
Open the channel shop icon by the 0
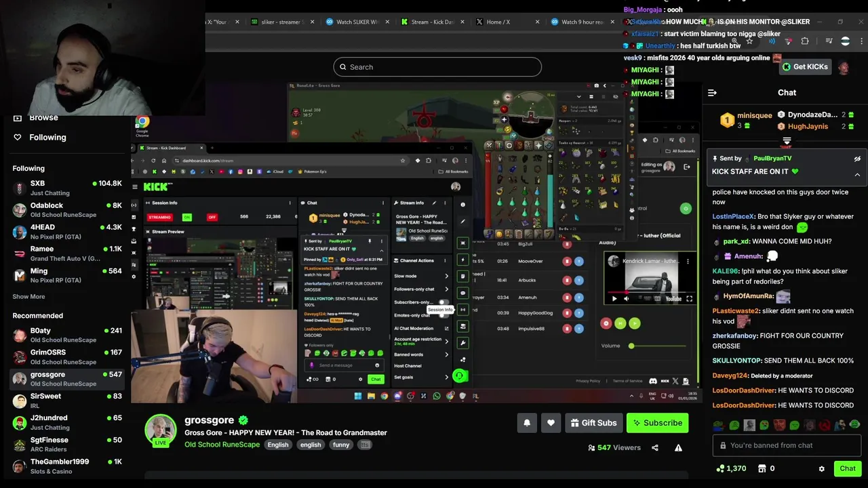click(762, 468)
